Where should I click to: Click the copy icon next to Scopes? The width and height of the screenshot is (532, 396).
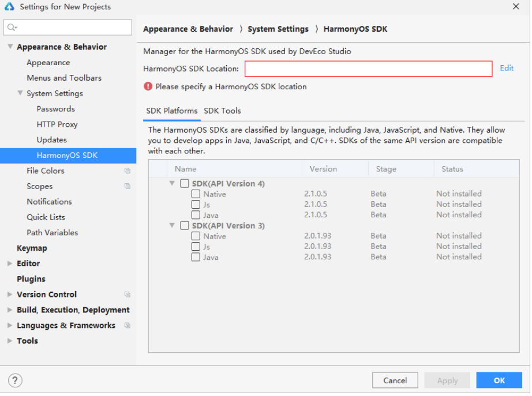[x=127, y=187]
